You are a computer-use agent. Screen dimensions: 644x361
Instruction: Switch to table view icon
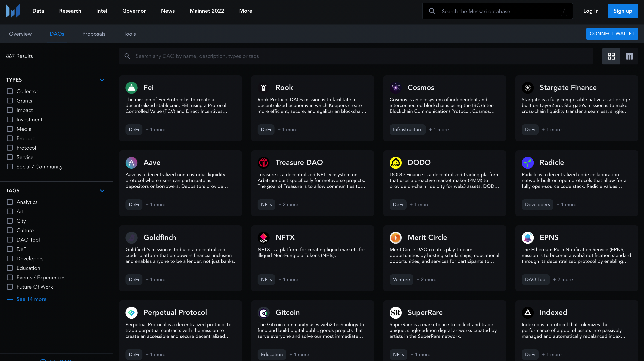point(629,56)
